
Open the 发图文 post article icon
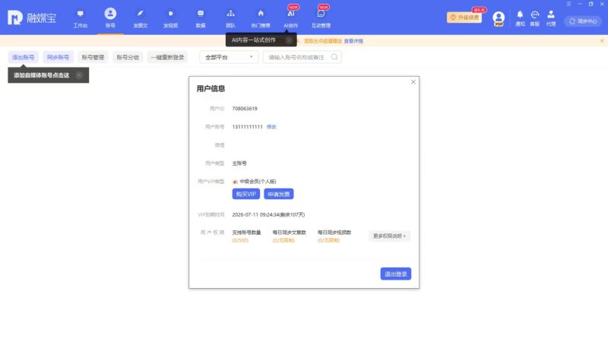pyautogui.click(x=141, y=18)
